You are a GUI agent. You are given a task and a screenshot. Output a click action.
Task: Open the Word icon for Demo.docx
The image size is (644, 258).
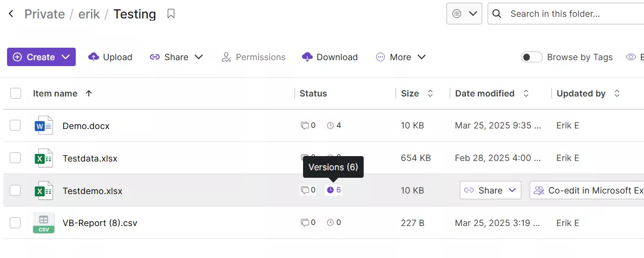click(43, 126)
